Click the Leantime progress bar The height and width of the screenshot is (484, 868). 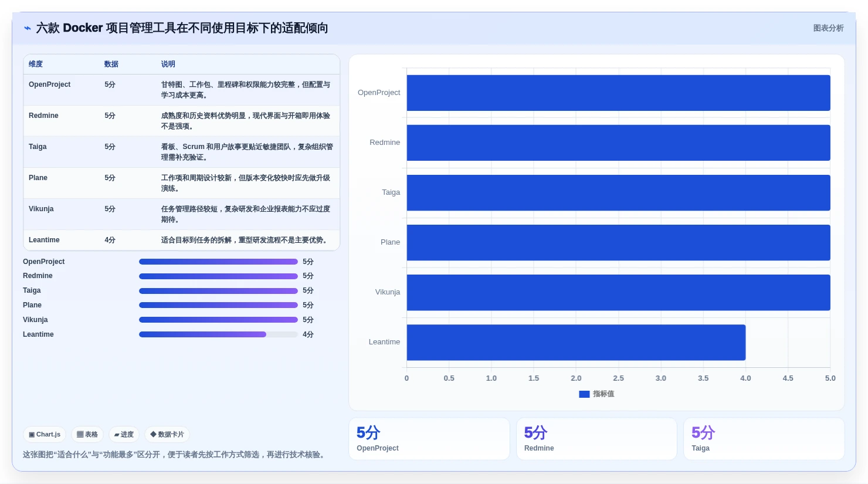(218, 334)
